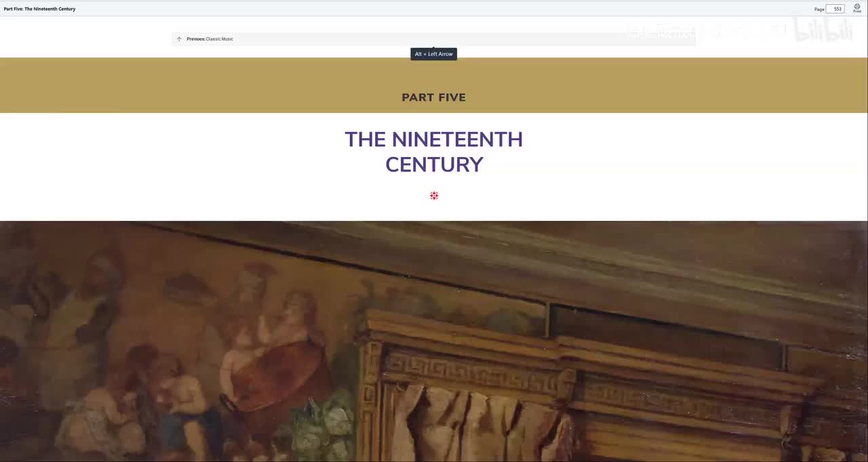Viewport: 868px width, 462px height.
Task: Click the painting of the theater interior
Action: click(x=434, y=341)
